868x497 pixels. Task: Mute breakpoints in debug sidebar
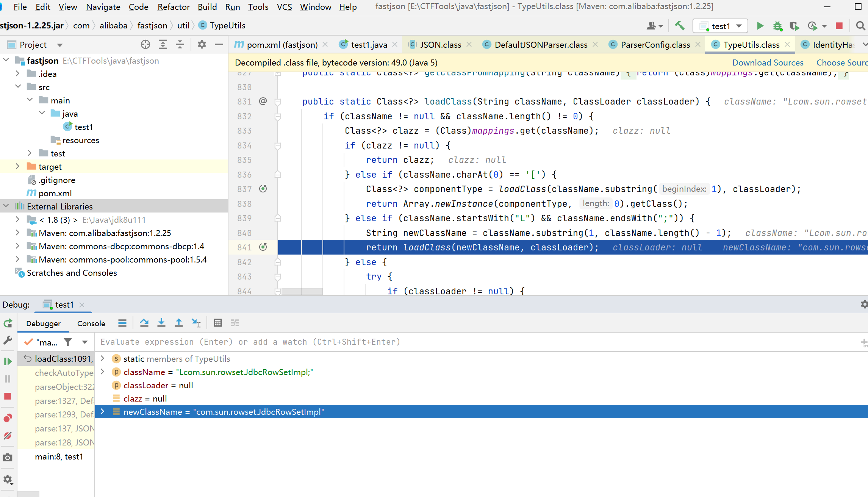(8, 436)
